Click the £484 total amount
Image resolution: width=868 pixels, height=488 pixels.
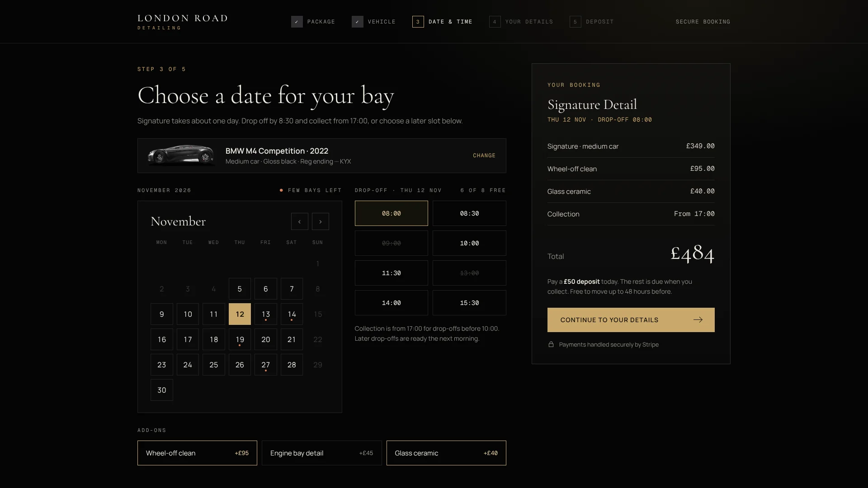tap(692, 253)
